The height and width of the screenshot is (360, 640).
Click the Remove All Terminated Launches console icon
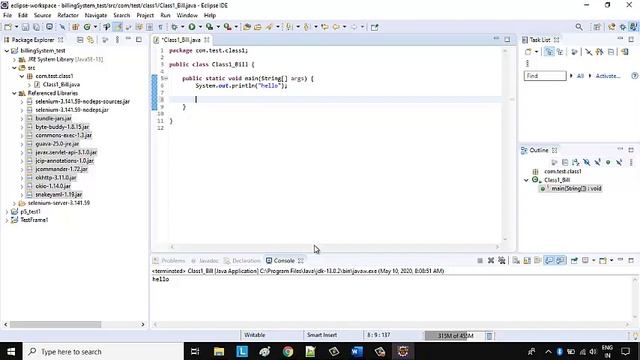click(x=502, y=260)
